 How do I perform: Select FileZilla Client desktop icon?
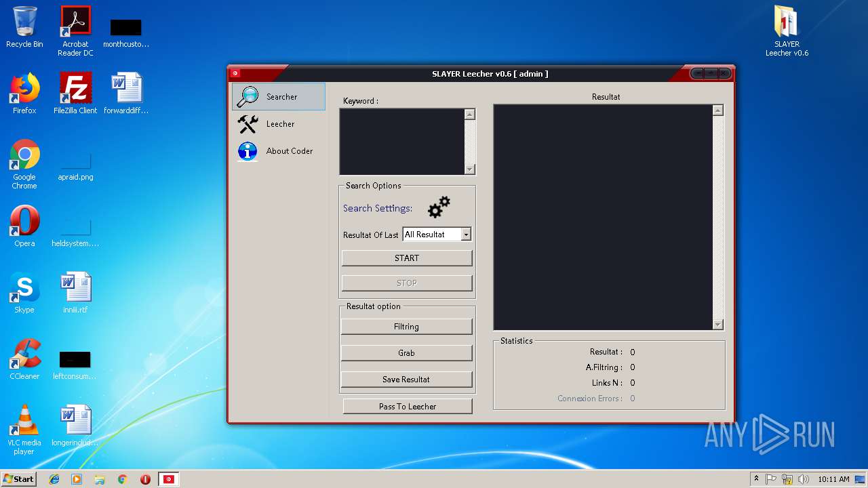(75, 94)
